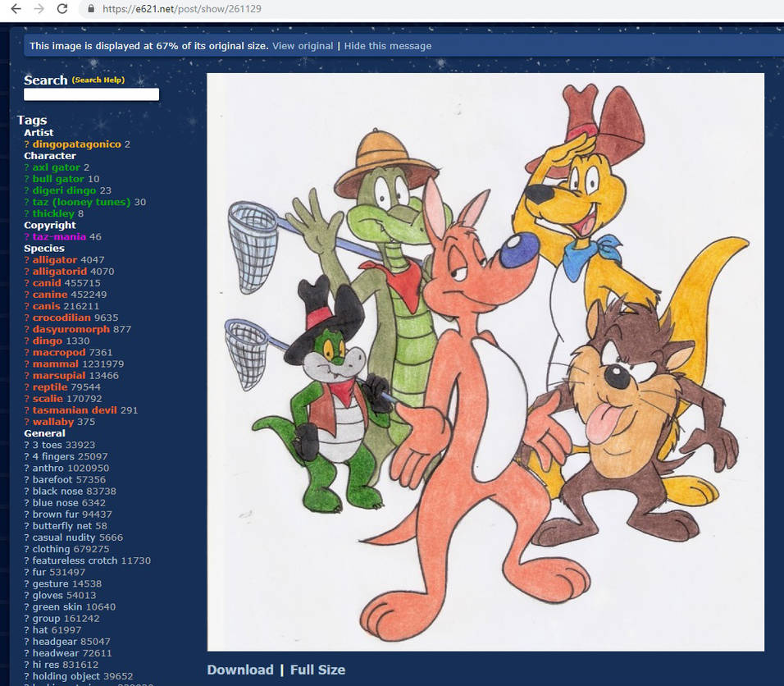
Task: Open the View original link
Action: pos(303,46)
